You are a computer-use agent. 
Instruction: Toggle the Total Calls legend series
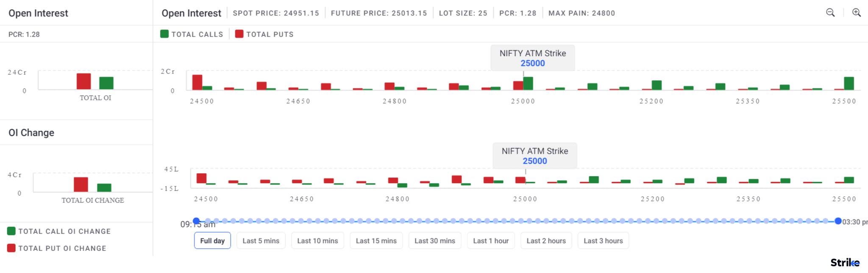(x=192, y=34)
